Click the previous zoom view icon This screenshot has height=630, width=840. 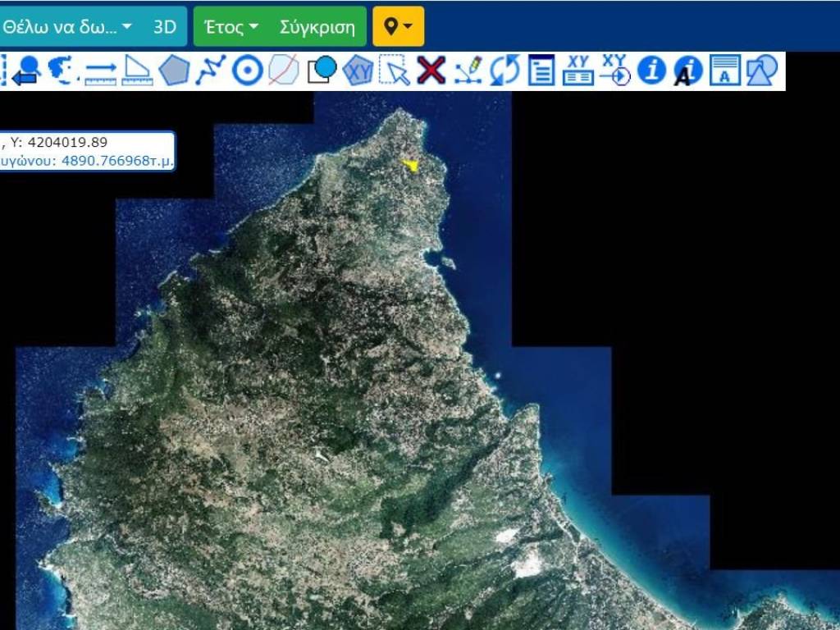coord(26,71)
